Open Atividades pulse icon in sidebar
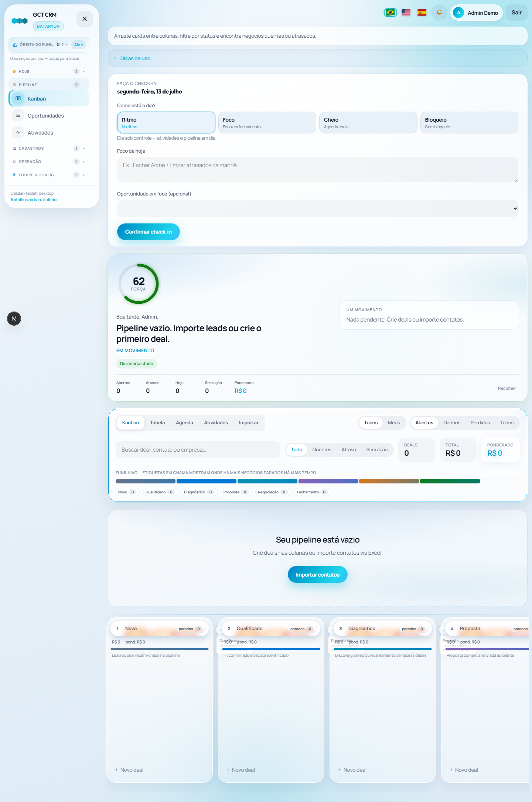This screenshot has width=532, height=802. (18, 133)
